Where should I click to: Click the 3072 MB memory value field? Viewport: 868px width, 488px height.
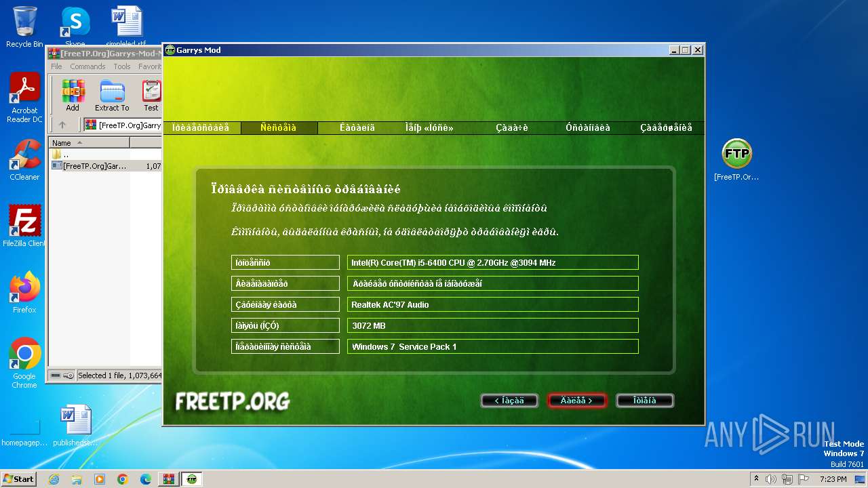493,325
